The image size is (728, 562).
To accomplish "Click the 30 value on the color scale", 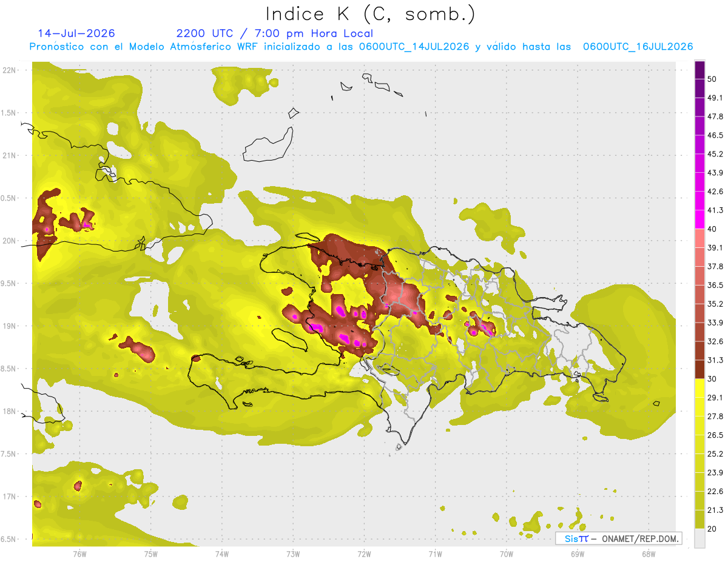I will [x=712, y=379].
